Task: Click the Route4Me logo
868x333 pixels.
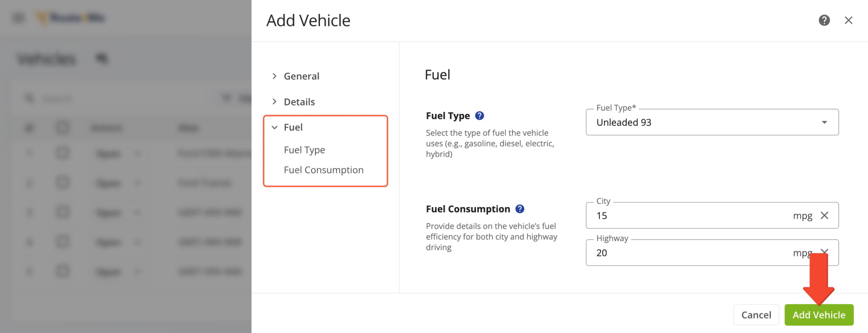Action: pyautogui.click(x=70, y=18)
